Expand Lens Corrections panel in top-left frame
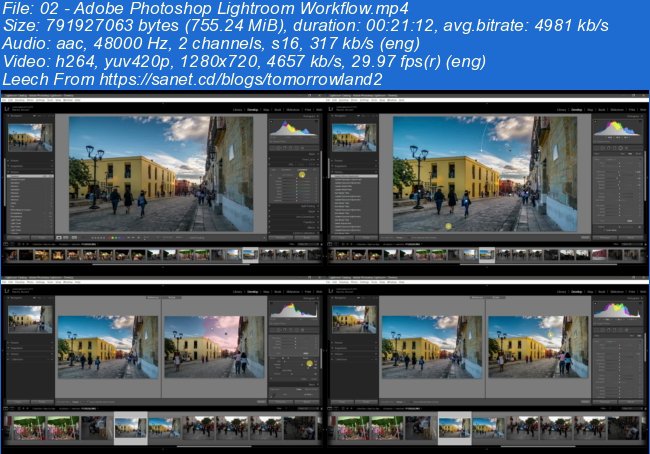Screen dimensions: 650x454 click(293, 217)
